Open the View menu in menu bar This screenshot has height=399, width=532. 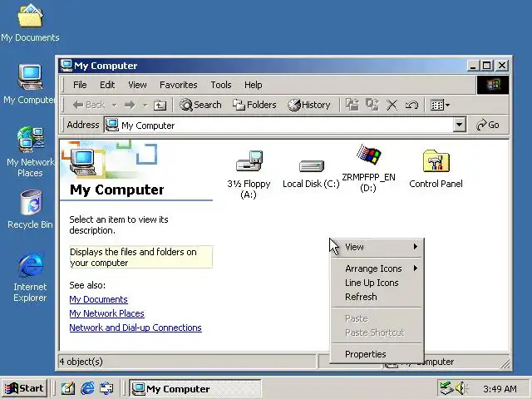[137, 85]
